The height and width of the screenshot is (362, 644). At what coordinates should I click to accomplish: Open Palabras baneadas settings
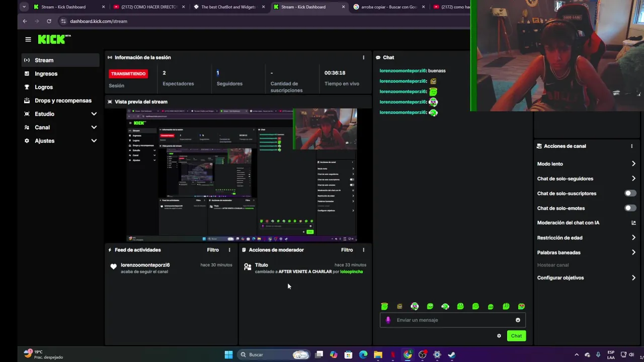click(586, 252)
